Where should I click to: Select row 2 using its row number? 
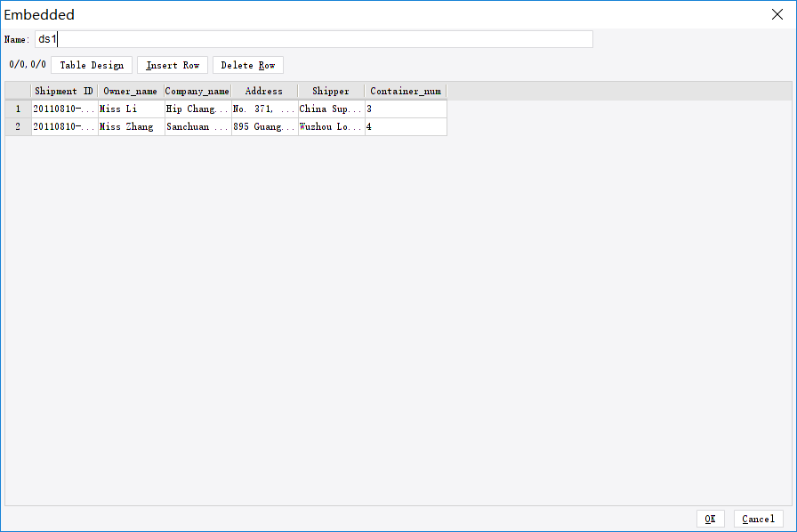coord(17,126)
